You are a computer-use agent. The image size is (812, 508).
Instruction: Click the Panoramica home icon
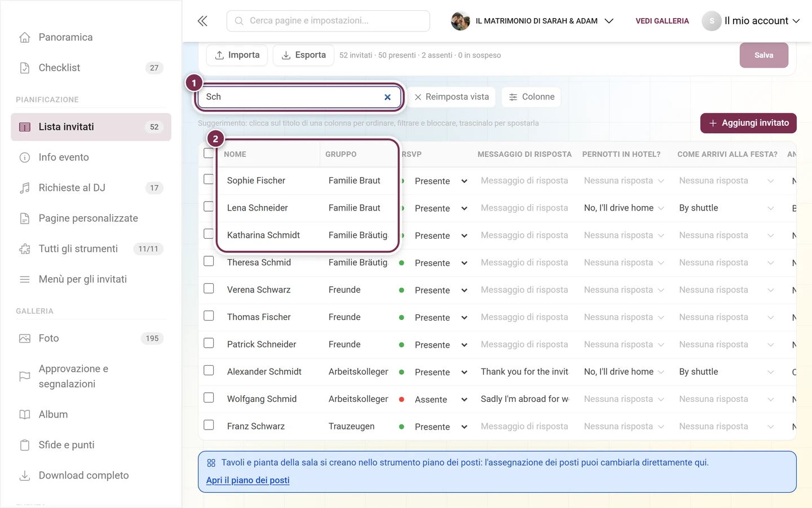[x=25, y=37]
